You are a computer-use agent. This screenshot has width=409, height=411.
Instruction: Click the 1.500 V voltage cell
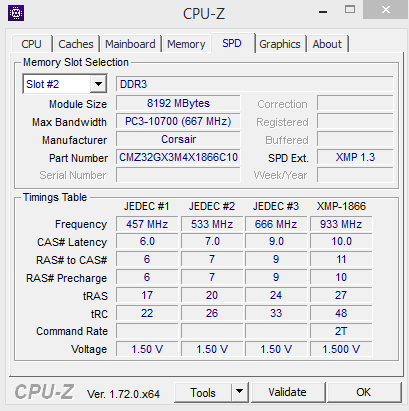point(341,349)
